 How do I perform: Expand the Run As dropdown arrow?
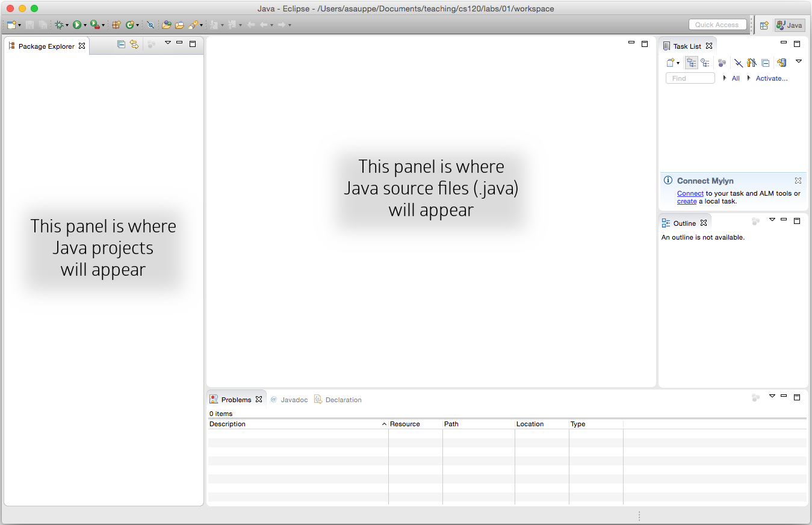coord(85,25)
